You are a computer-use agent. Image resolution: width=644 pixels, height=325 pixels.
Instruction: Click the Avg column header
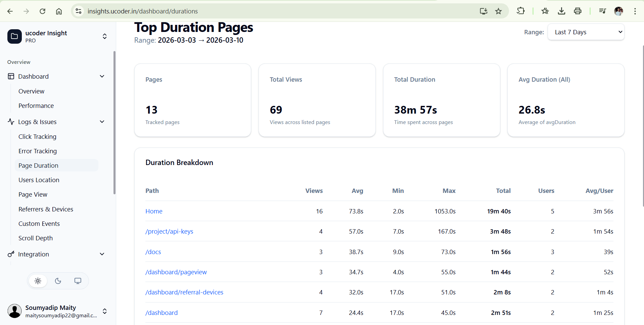coord(357,191)
